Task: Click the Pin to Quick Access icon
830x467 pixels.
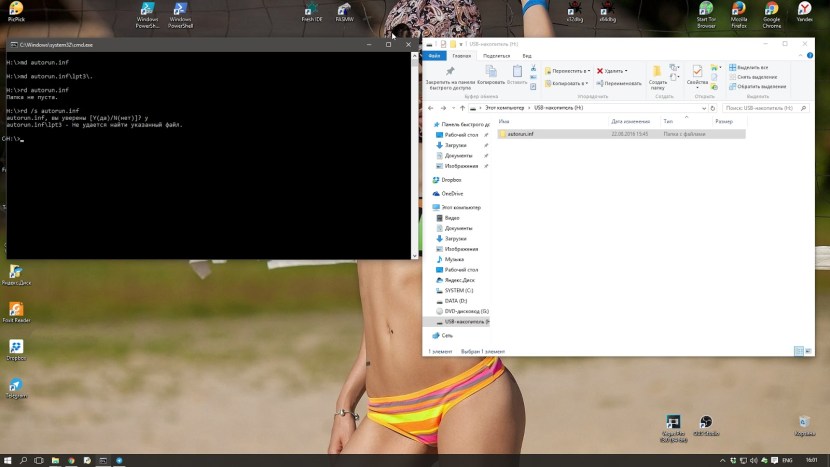Action: [450, 72]
